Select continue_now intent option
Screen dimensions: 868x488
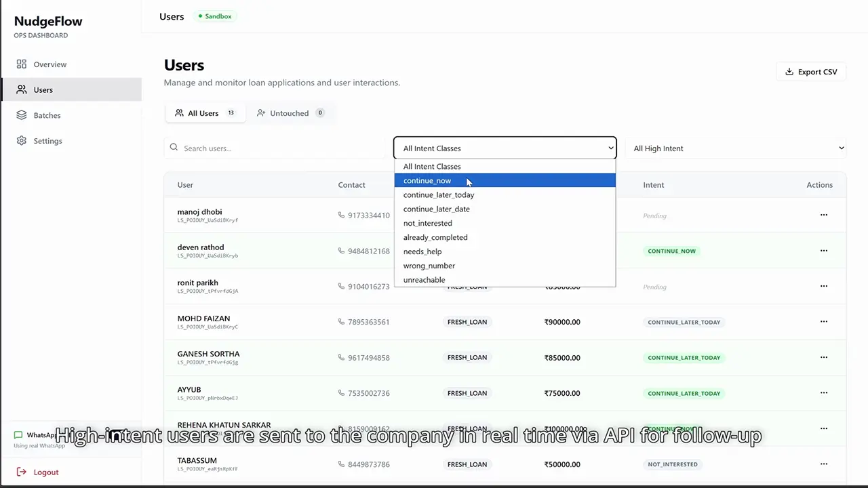click(x=427, y=181)
